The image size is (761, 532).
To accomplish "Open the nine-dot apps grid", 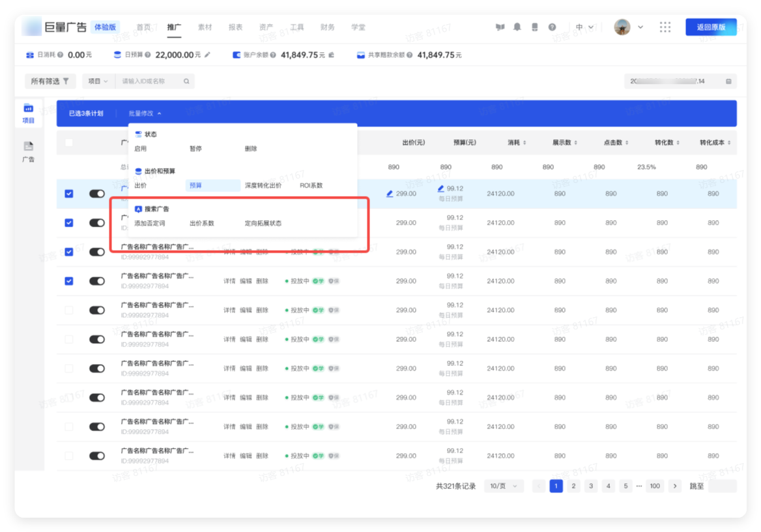I will click(665, 27).
